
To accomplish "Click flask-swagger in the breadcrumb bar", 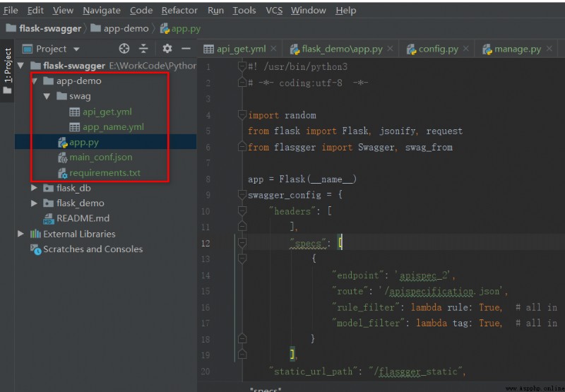I will click(x=44, y=28).
